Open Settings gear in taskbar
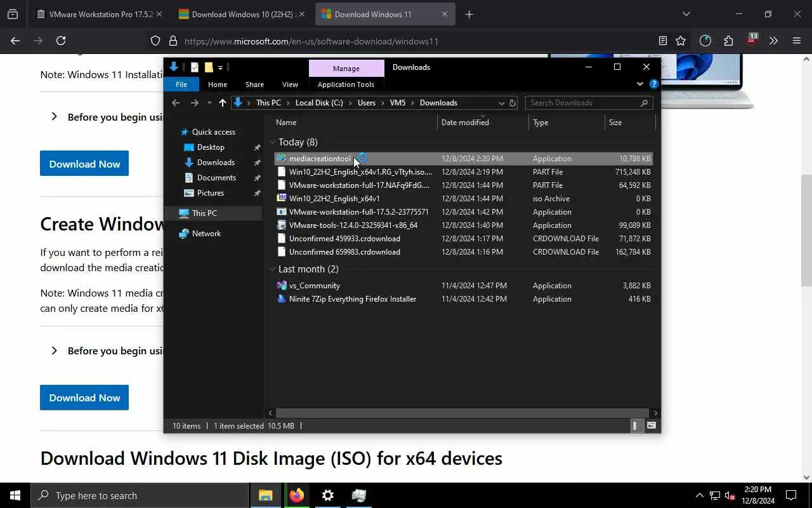812x508 pixels. pyautogui.click(x=327, y=495)
